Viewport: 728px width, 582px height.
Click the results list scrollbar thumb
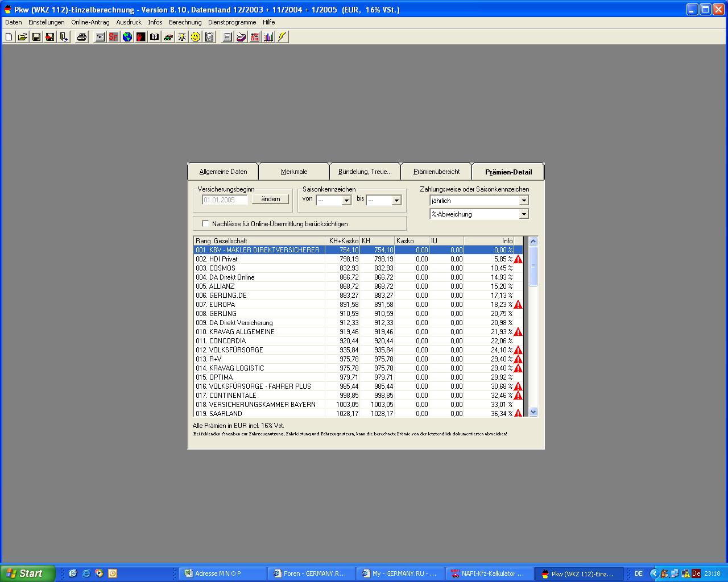(x=533, y=266)
